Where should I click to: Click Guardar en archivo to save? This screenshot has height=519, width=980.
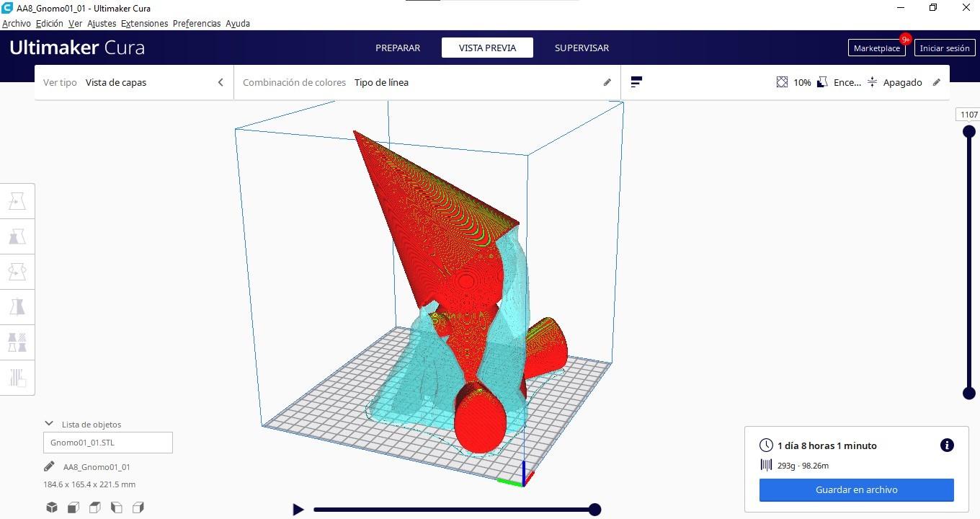click(x=857, y=489)
